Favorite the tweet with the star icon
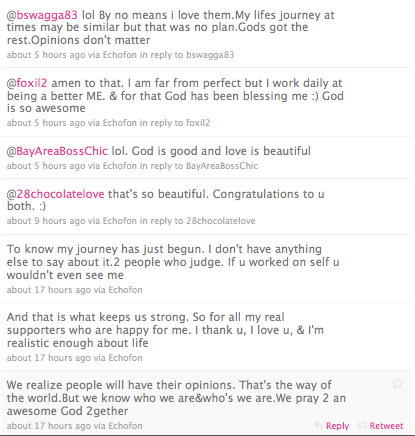The width and height of the screenshot is (415, 436). click(397, 383)
